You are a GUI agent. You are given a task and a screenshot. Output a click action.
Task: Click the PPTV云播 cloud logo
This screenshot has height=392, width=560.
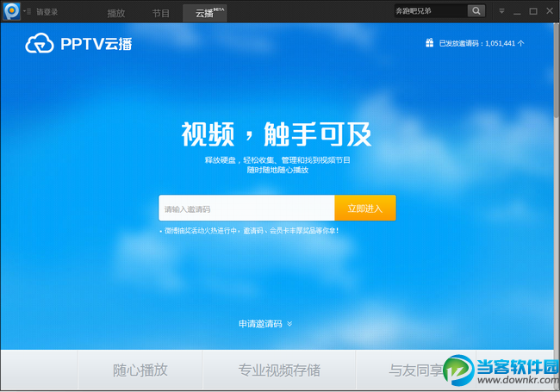coord(78,44)
